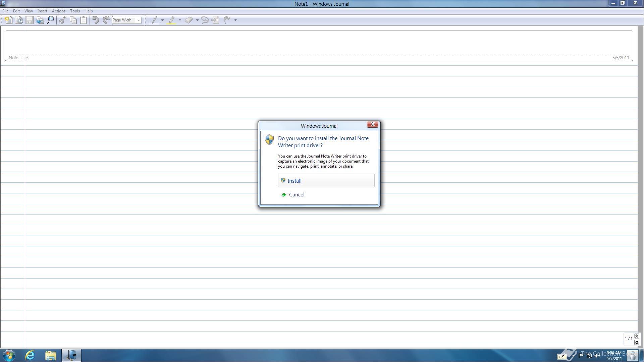Save the note with floppy icon
Image resolution: width=644 pixels, height=362 pixels.
click(x=30, y=20)
